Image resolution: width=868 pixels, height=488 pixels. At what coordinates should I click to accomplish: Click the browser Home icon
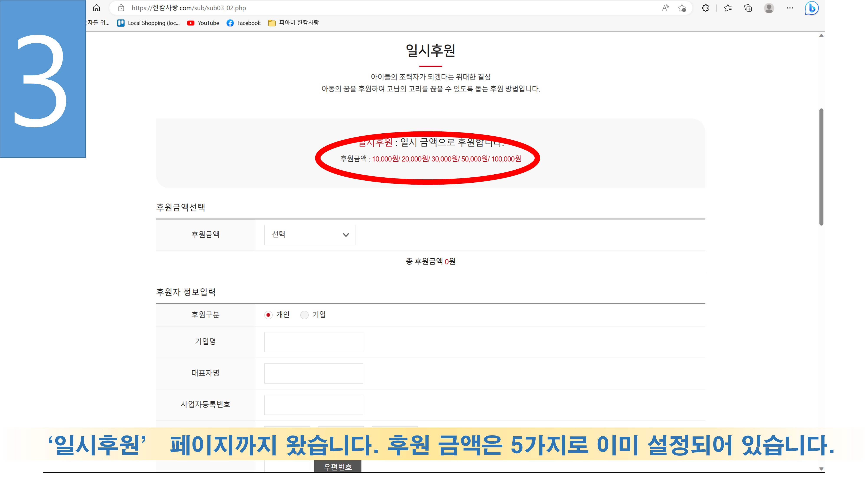[96, 8]
